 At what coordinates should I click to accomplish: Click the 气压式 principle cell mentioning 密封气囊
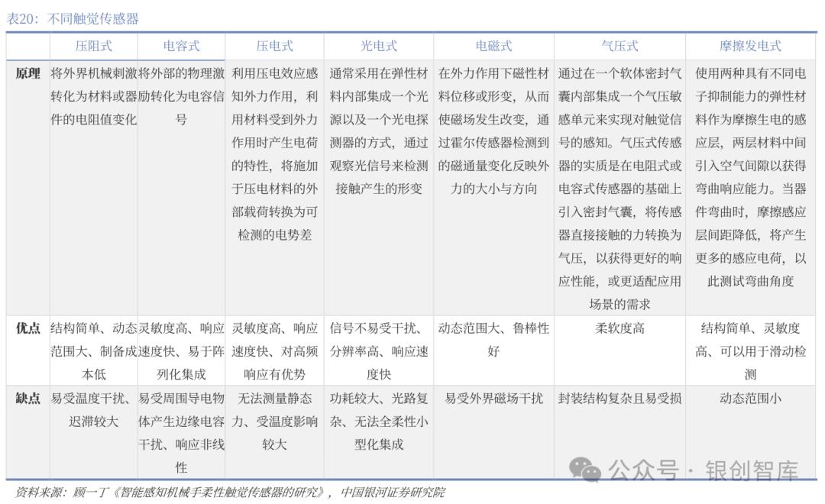pyautogui.click(x=620, y=189)
